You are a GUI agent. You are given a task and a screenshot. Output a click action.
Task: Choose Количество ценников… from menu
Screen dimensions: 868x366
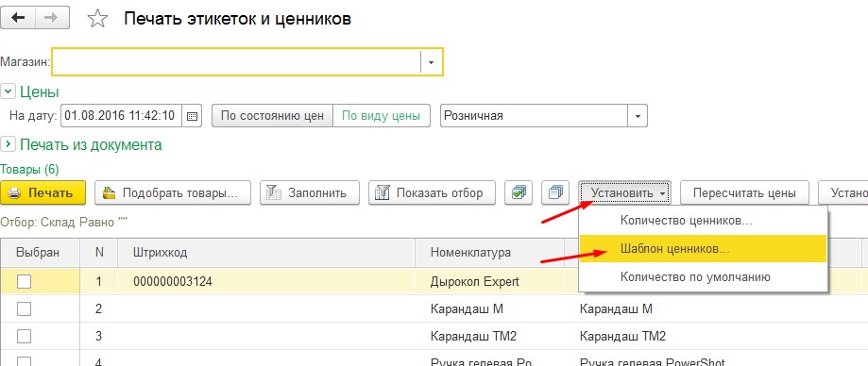click(x=703, y=221)
